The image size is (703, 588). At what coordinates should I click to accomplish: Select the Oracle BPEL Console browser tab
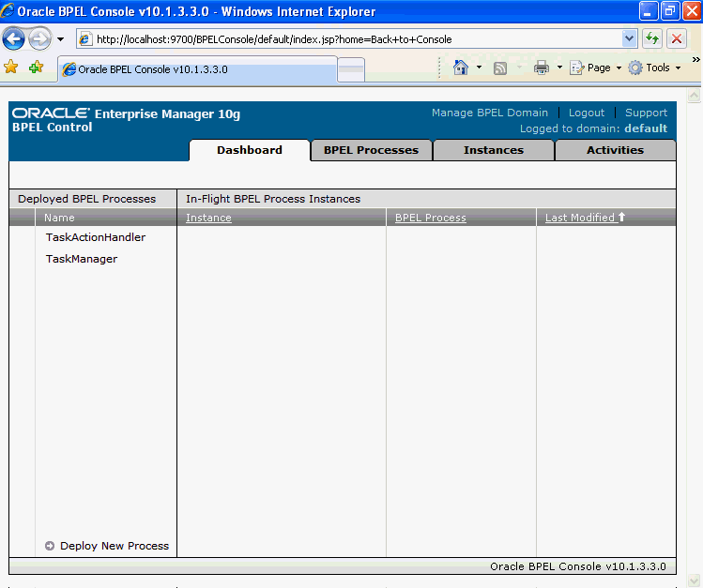pyautogui.click(x=197, y=69)
